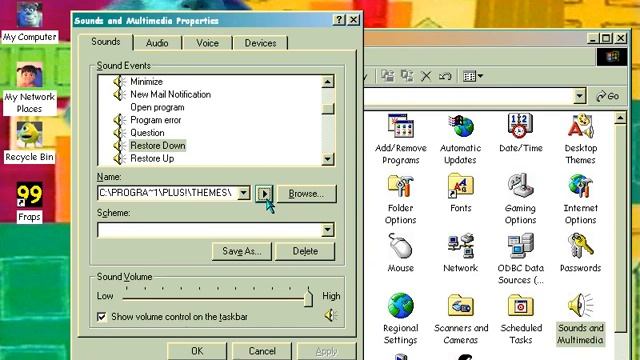Open the Date/Time control panel icon
Screen dimensions: 640x360
pos(520,125)
